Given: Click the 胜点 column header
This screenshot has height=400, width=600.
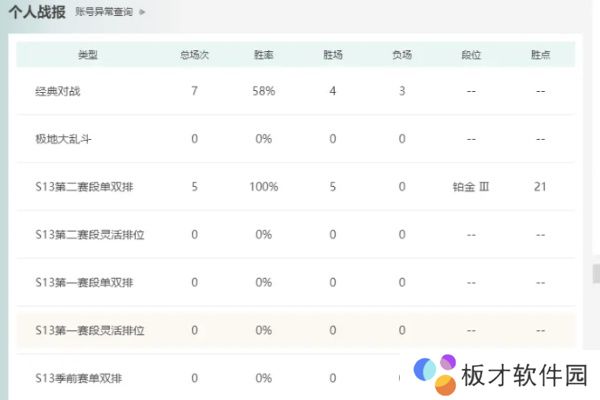Looking at the screenshot, I should tap(540, 54).
